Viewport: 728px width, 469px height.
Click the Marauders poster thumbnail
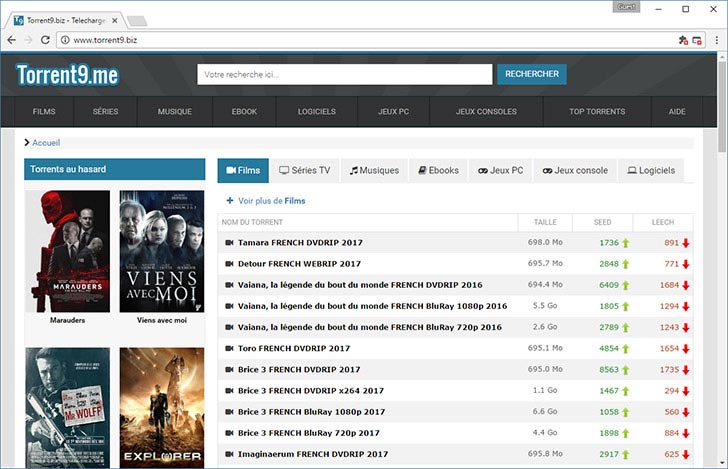click(68, 251)
